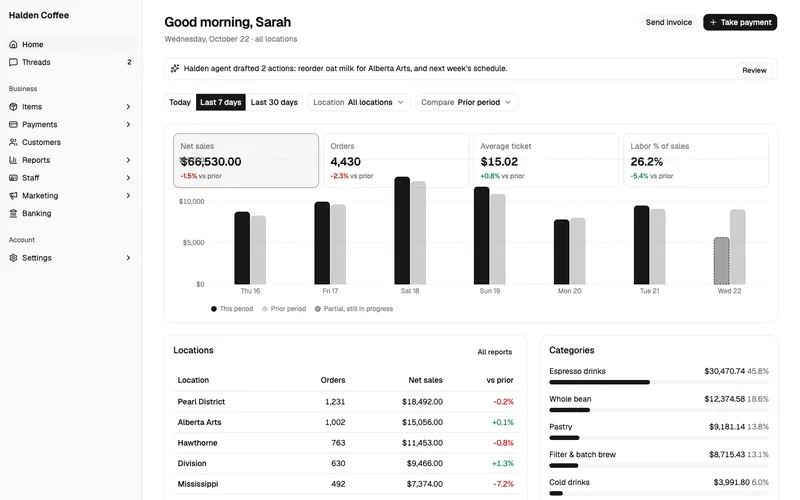
Task: Click the Threads chat bubble icon
Action: pos(13,62)
